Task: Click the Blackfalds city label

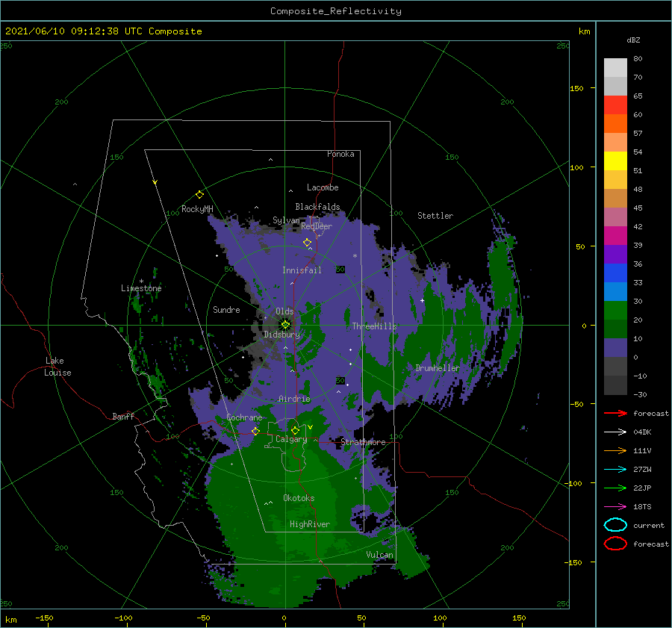Action: (x=317, y=207)
